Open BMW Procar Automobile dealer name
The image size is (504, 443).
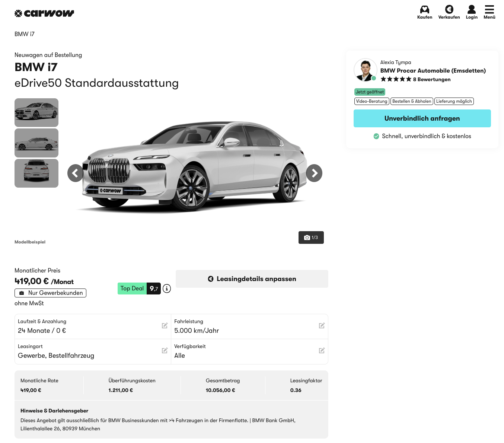pyautogui.click(x=433, y=71)
